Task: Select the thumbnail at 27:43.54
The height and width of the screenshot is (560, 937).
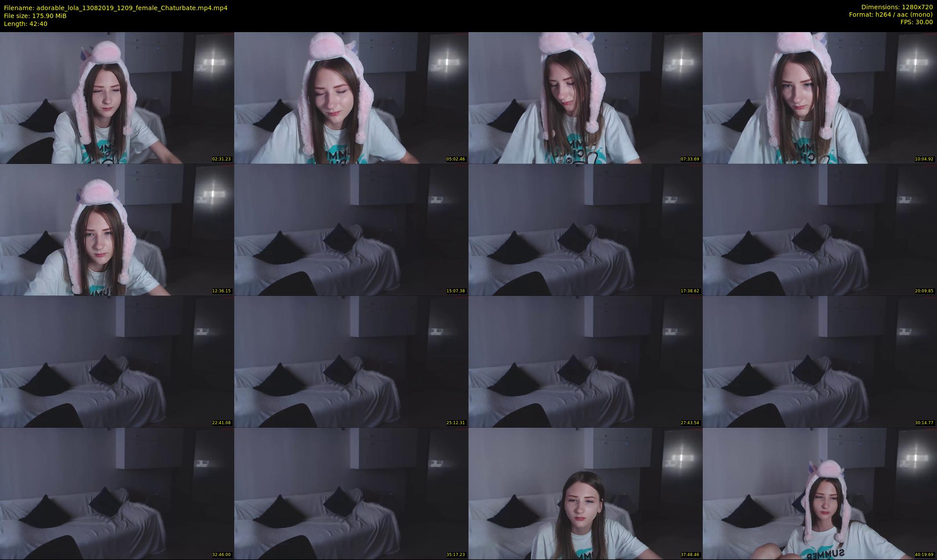Action: pos(585,361)
